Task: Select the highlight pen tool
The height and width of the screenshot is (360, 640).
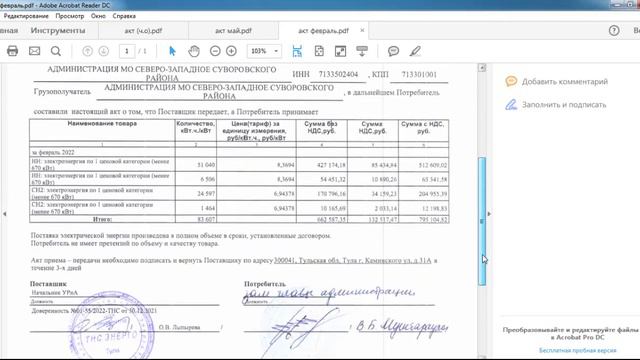Action: click(x=415, y=51)
